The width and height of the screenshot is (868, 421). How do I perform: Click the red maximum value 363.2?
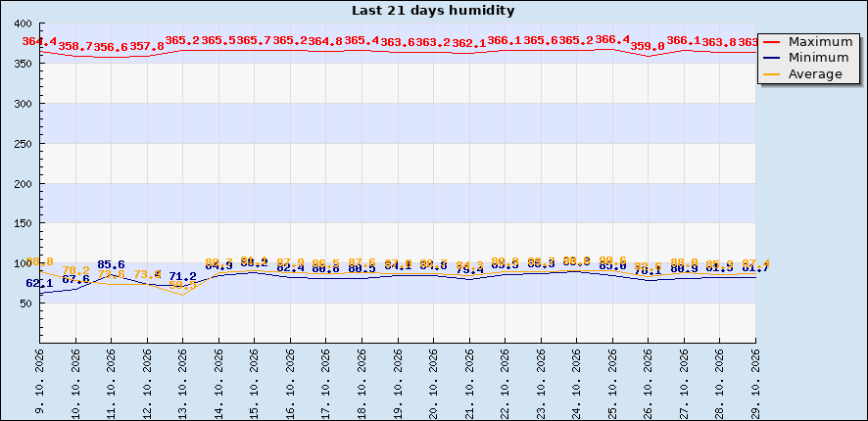(x=433, y=43)
